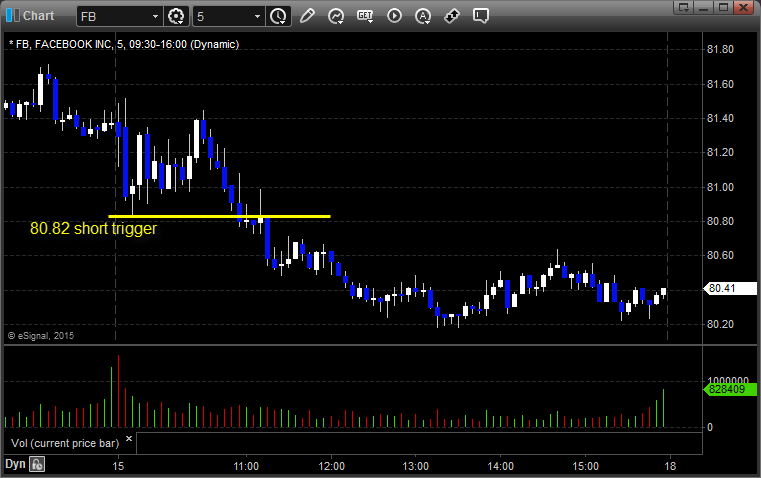Click the ECI toolbar icon
Viewport: 761px width, 478px height.
pos(365,16)
